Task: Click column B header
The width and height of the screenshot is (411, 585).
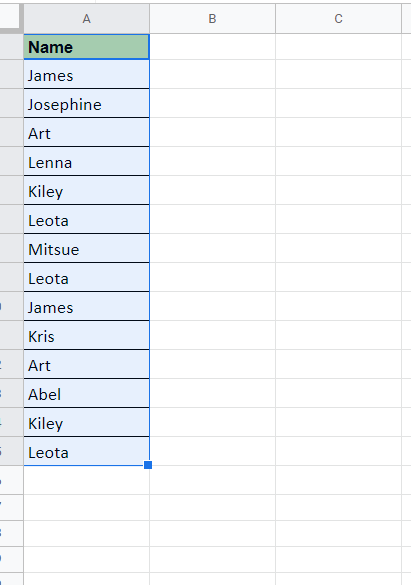Action: click(212, 19)
